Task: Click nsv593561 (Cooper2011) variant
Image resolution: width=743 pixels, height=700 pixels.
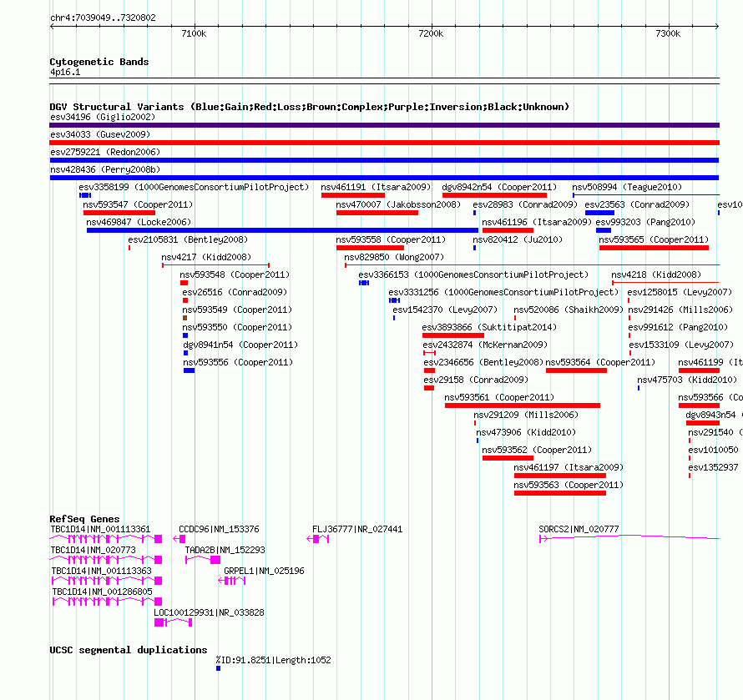Action: [522, 405]
